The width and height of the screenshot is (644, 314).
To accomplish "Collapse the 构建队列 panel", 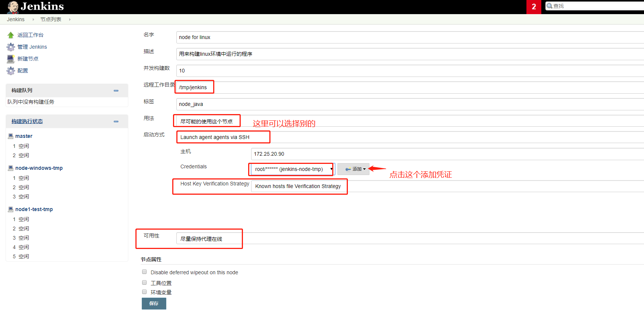I will pos(116,91).
